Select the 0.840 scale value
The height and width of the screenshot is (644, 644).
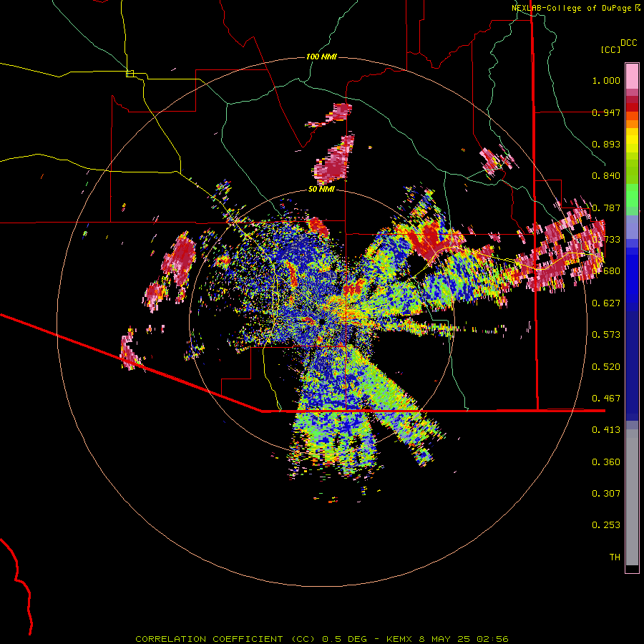(x=606, y=176)
